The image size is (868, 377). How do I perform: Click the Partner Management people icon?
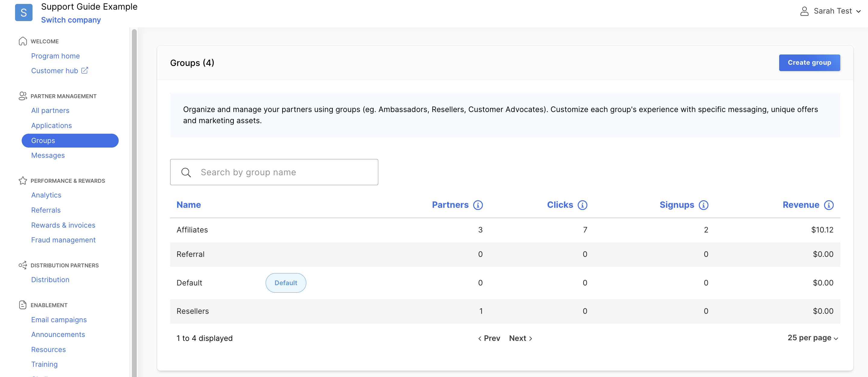tap(23, 96)
